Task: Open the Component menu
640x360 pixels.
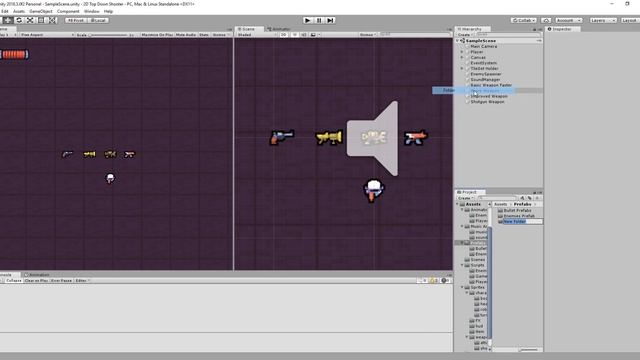Action: click(x=68, y=11)
